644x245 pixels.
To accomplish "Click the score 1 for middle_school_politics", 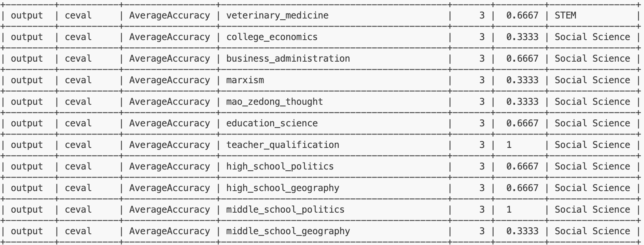I will (x=509, y=210).
